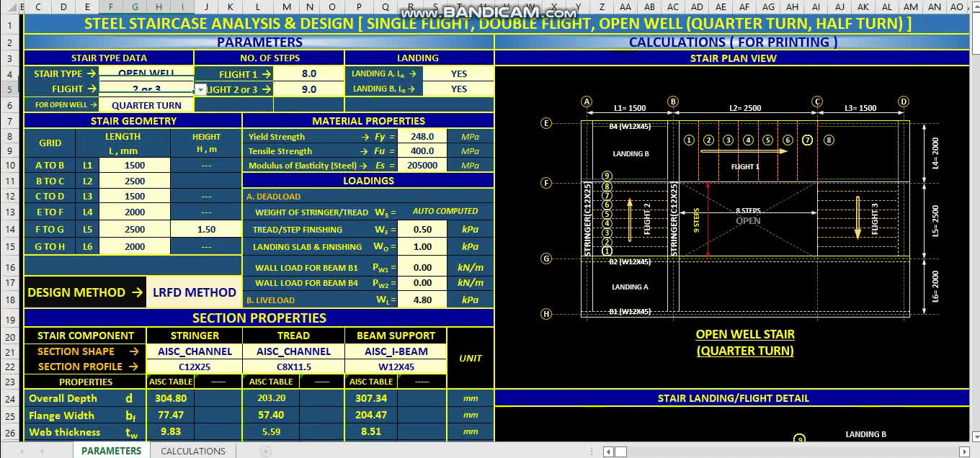The height and width of the screenshot is (458, 980).
Task: Select tread flange width 57.40
Action: coord(272,416)
